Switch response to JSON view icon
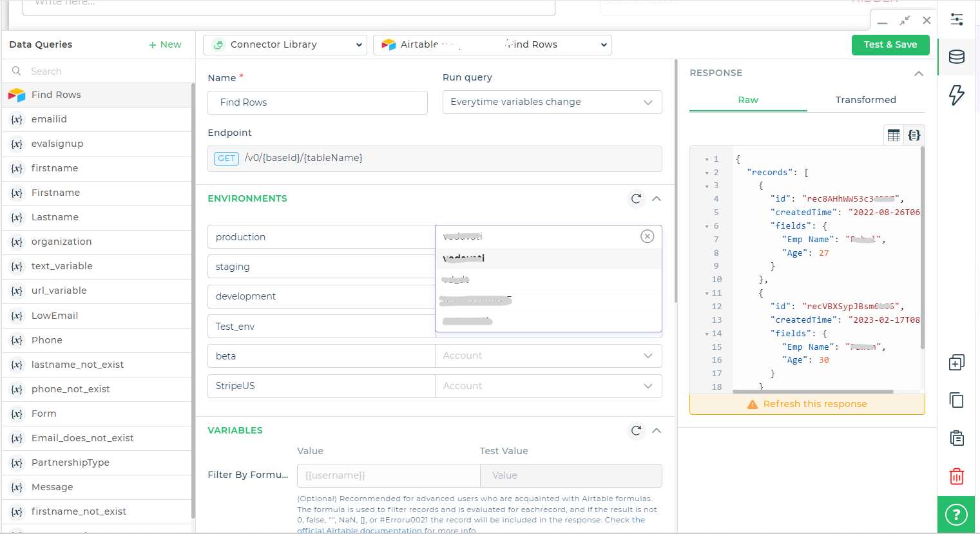 914,135
